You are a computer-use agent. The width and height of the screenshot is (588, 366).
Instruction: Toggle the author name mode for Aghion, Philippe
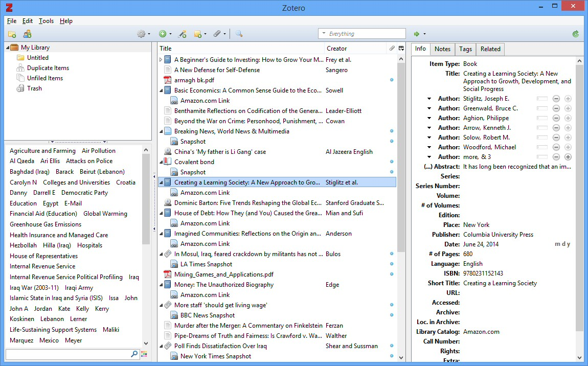542,118
